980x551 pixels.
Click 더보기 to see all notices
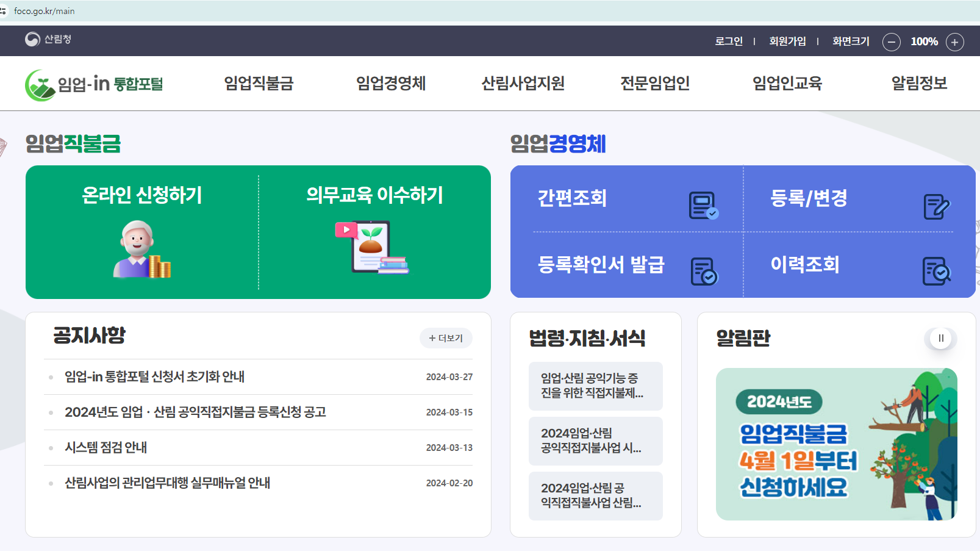(x=446, y=338)
